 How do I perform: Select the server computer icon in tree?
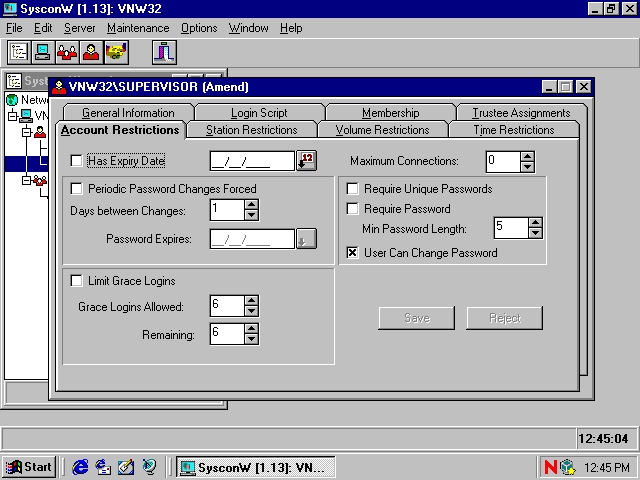click(26, 116)
